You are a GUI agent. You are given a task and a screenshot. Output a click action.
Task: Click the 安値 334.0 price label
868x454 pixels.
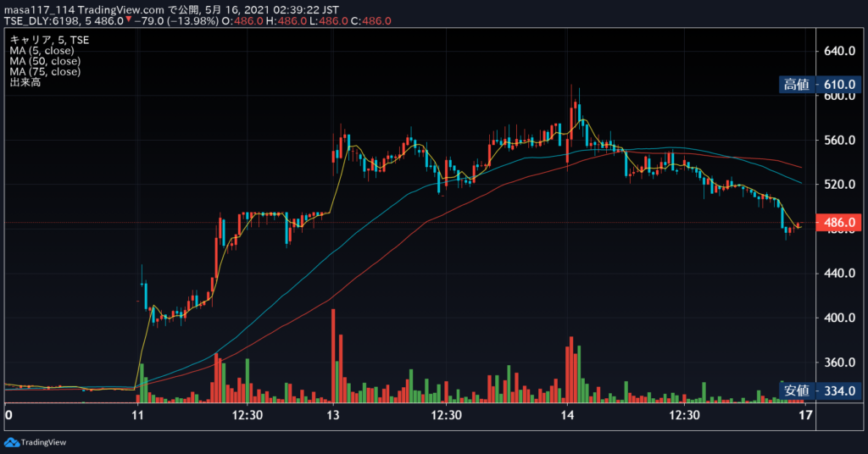(x=821, y=391)
